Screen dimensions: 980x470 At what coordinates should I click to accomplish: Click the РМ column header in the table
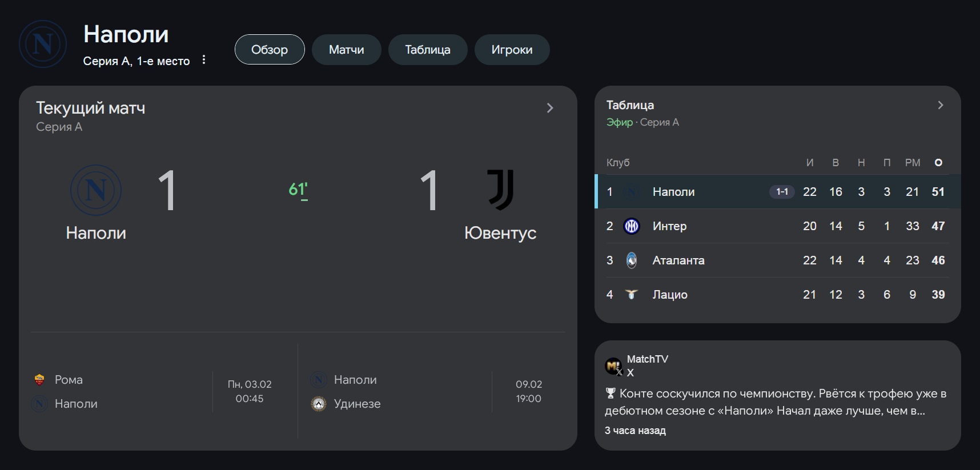coord(913,163)
